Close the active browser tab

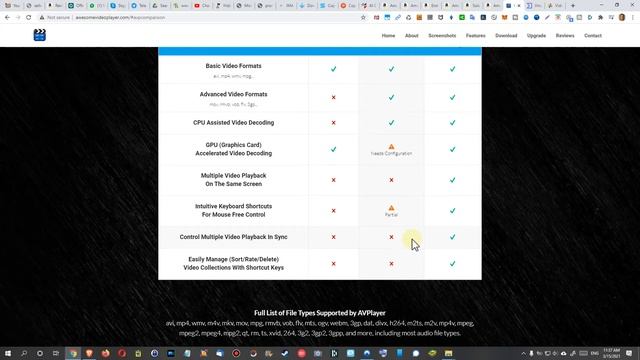519,6
